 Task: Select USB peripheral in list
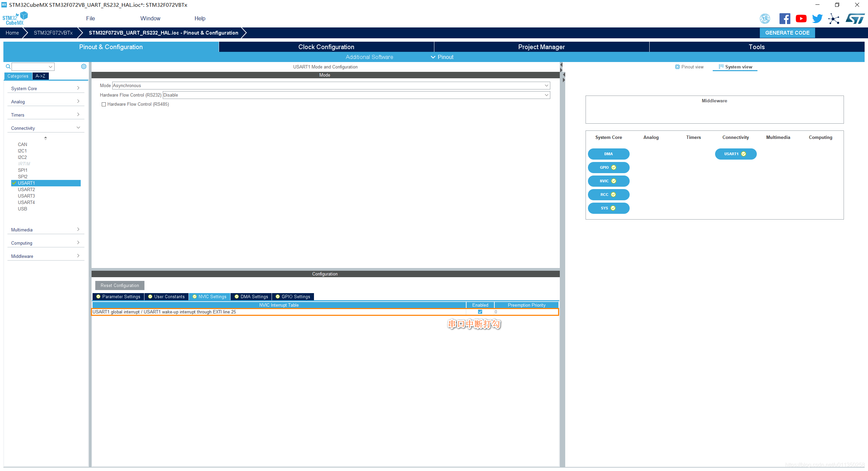tap(22, 209)
